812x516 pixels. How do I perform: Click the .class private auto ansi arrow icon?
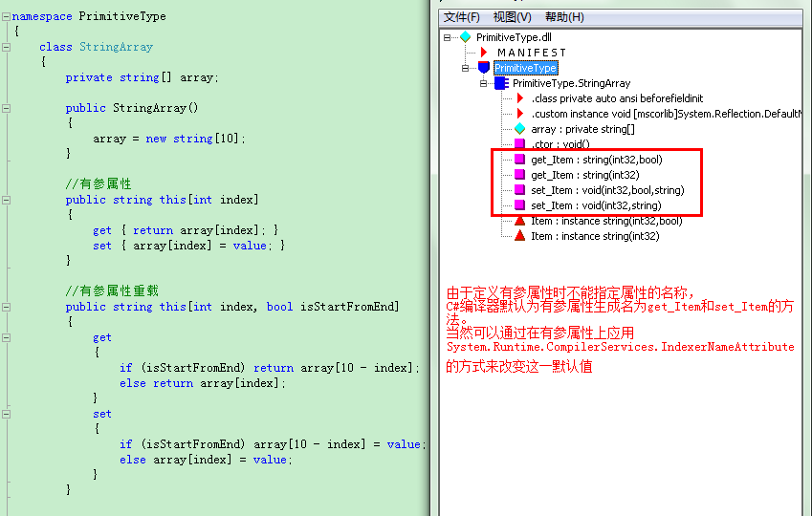[x=520, y=98]
